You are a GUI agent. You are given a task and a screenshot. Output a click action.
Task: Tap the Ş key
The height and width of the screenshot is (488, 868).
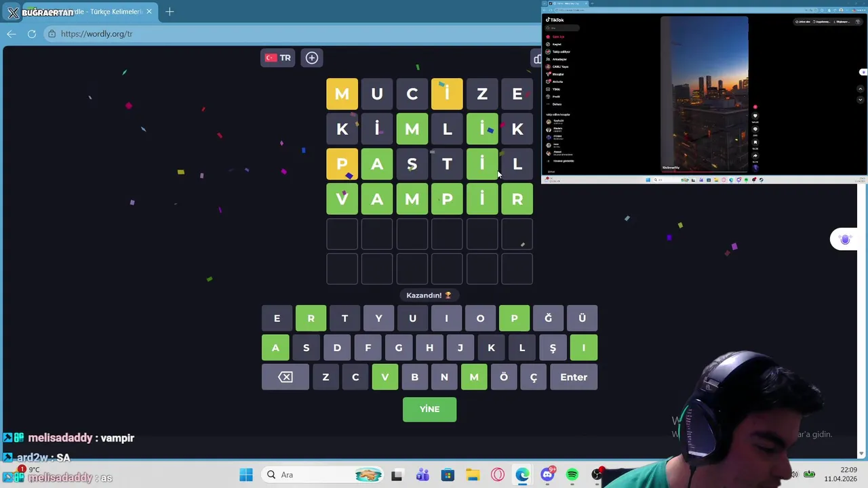tap(553, 348)
